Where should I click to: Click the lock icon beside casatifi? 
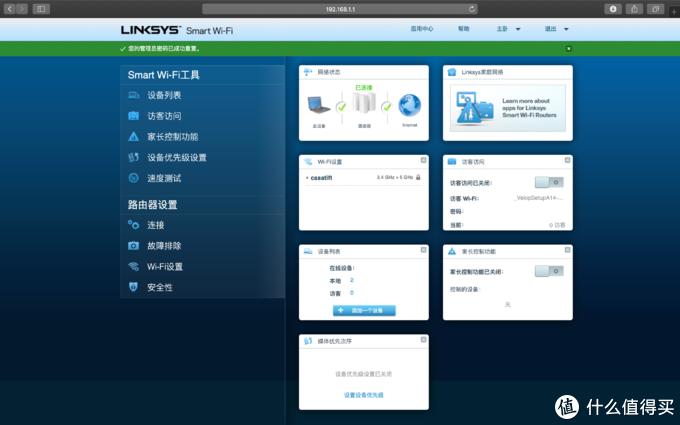pos(418,177)
